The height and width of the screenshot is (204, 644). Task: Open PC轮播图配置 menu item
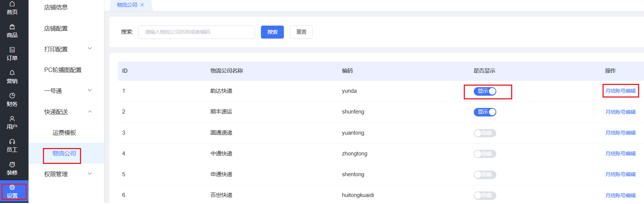tap(63, 70)
